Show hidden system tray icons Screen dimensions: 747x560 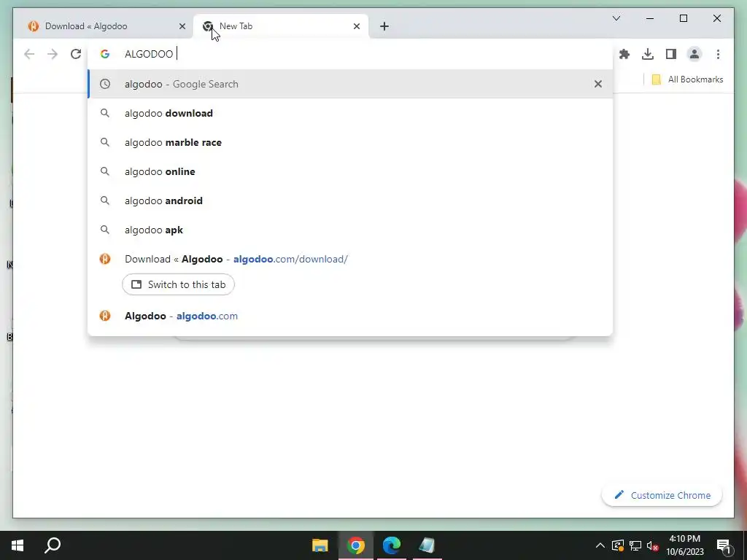tap(600, 545)
